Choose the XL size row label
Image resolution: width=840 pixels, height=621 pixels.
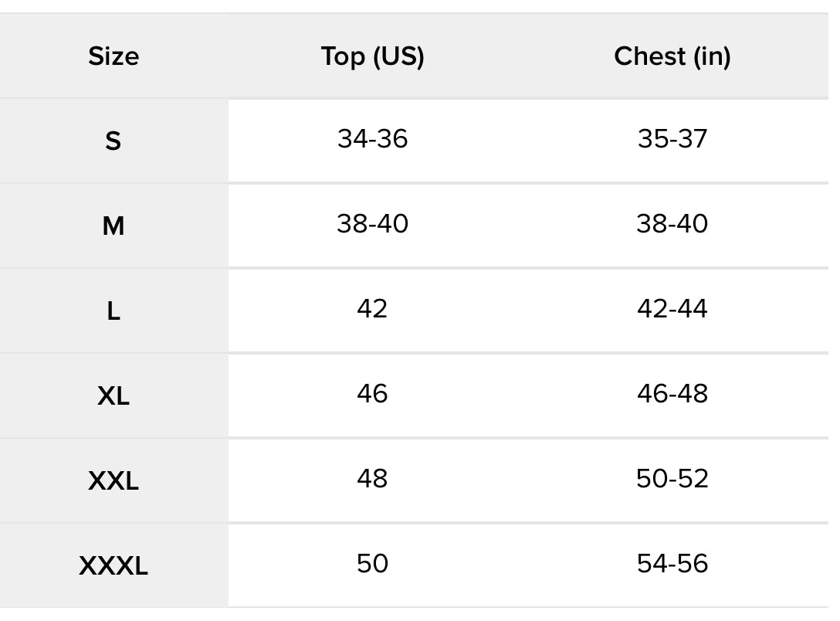pyautogui.click(x=113, y=396)
